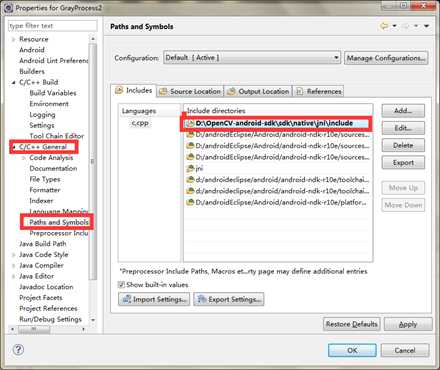Image resolution: width=440 pixels, height=370 pixels.
Task: Expand the Java Editor node
Action: (x=13, y=276)
